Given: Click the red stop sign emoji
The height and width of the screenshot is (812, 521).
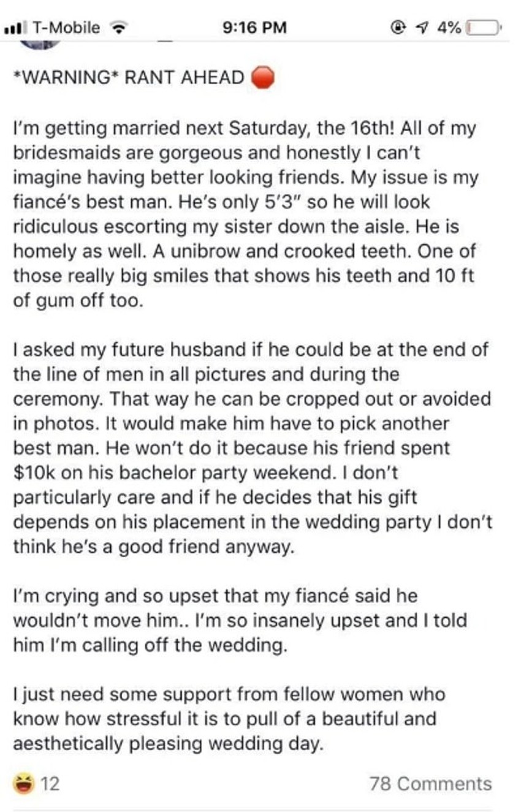Looking at the screenshot, I should tap(262, 79).
